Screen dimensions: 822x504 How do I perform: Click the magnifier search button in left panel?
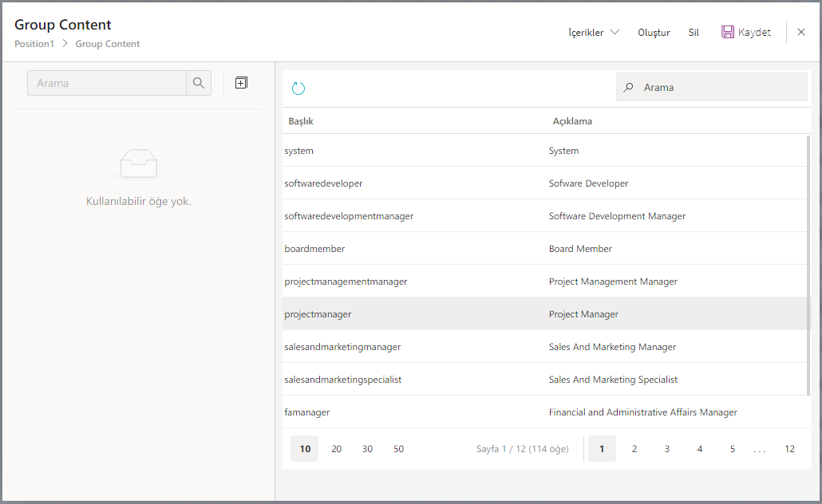[x=199, y=83]
